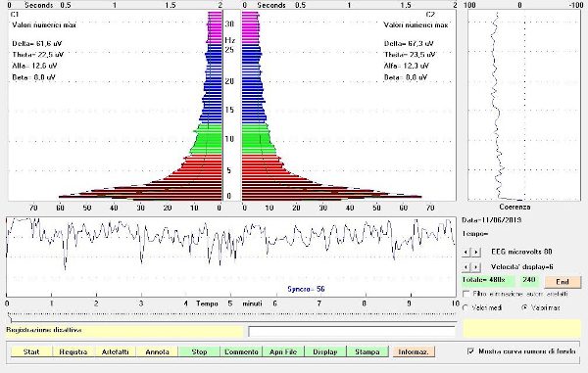Viewport: 588px width, 373px height.
Task: Uncheck Mostra curva rumore di fondo
Action: click(471, 351)
